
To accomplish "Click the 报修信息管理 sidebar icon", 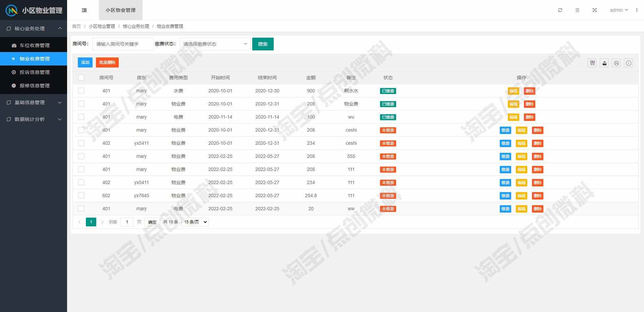I will coord(14,86).
